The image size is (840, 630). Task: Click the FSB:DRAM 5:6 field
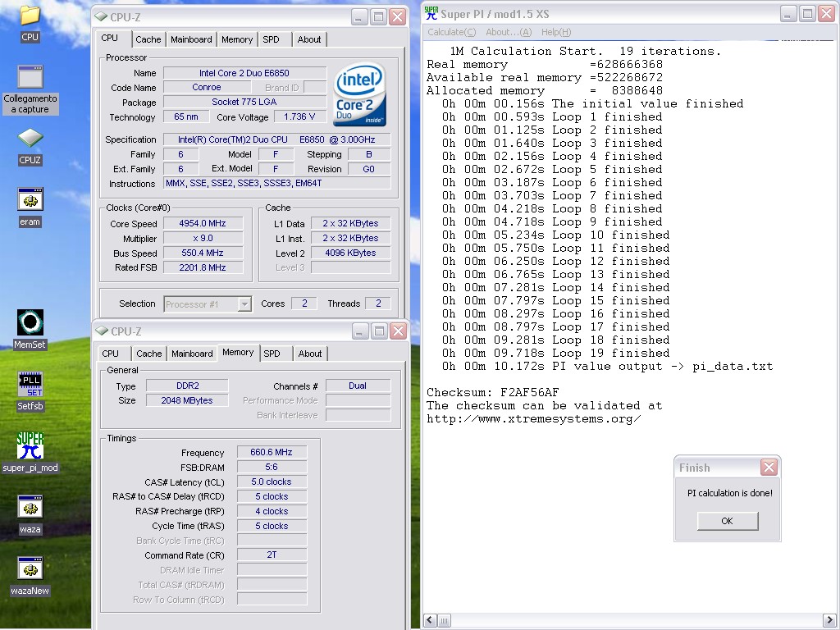coord(272,467)
